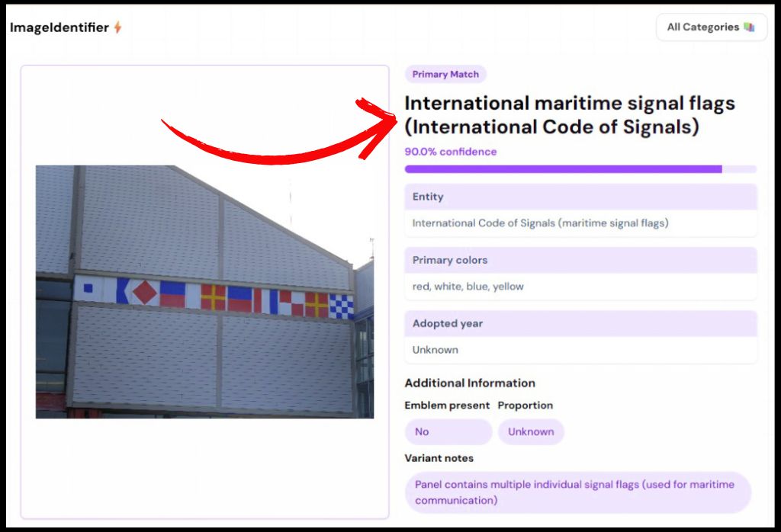Viewport: 781px width, 532px height.
Task: Click the Primary colors section header
Action: coord(448,260)
